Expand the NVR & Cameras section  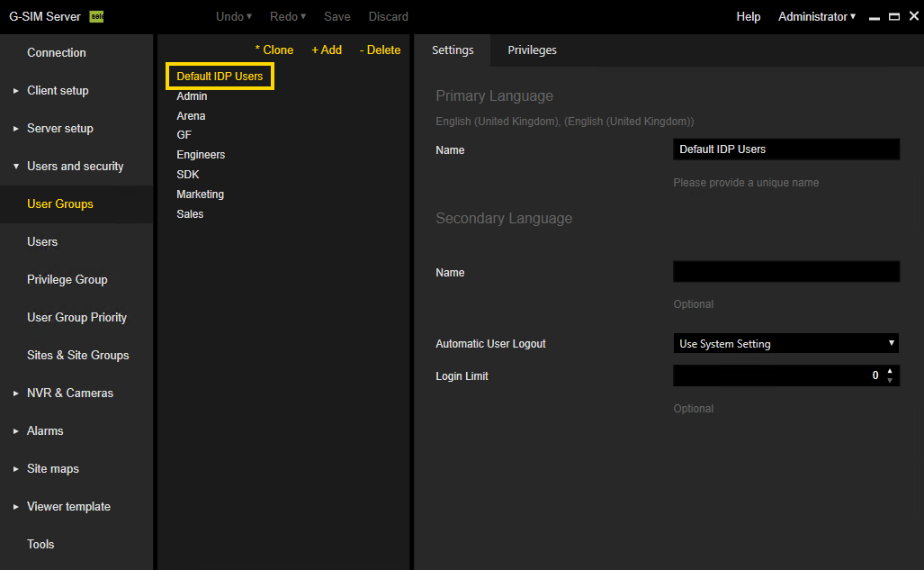coord(16,394)
